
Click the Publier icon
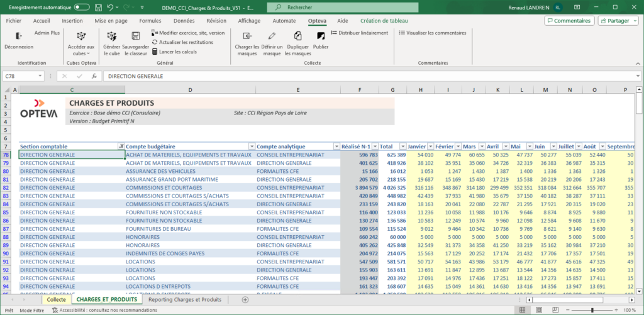click(321, 36)
